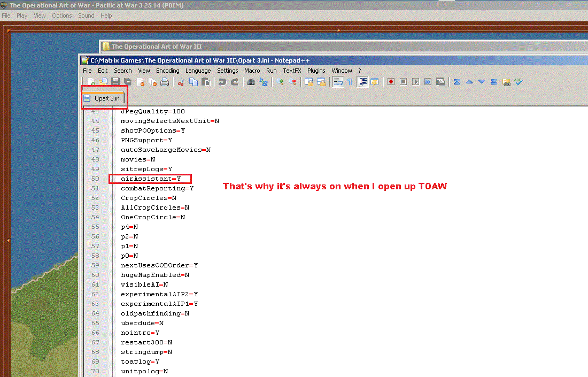Redo edit arrow icon
Screen dimensions: 588x377
point(235,82)
